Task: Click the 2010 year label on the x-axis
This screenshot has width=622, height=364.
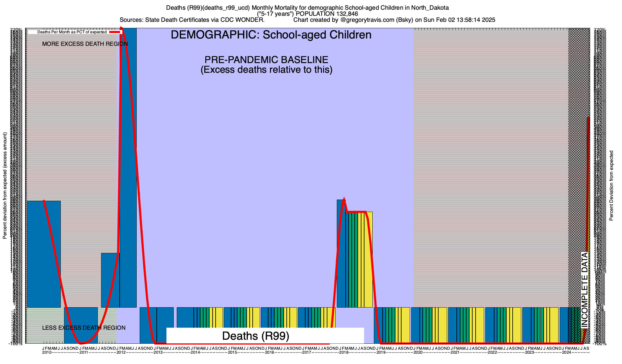Action: tap(46, 352)
